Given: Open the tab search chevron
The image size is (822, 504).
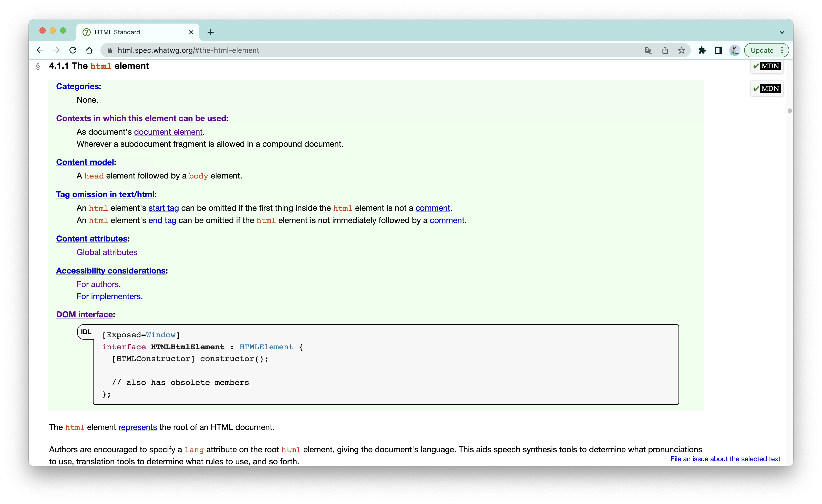Looking at the screenshot, I should (x=782, y=32).
